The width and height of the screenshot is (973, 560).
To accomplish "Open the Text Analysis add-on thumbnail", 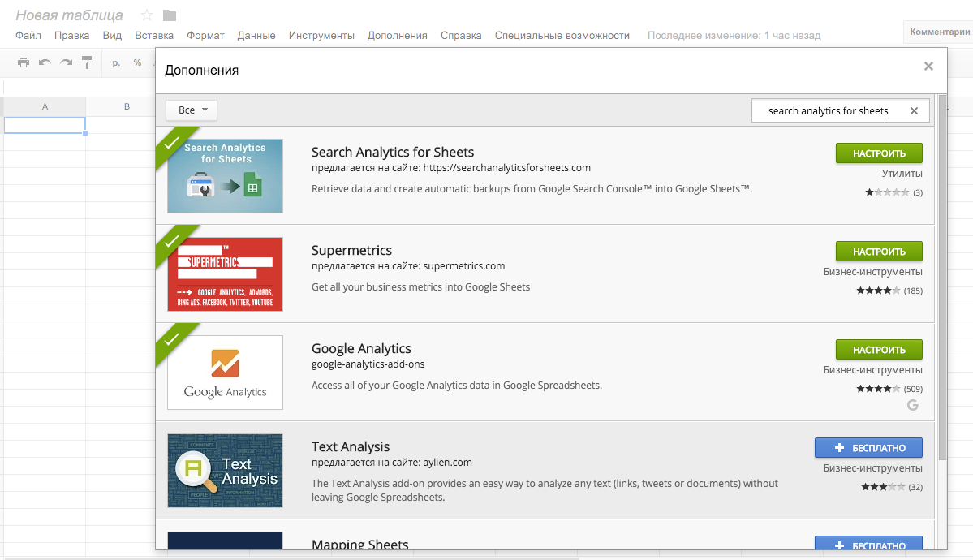I will click(226, 471).
